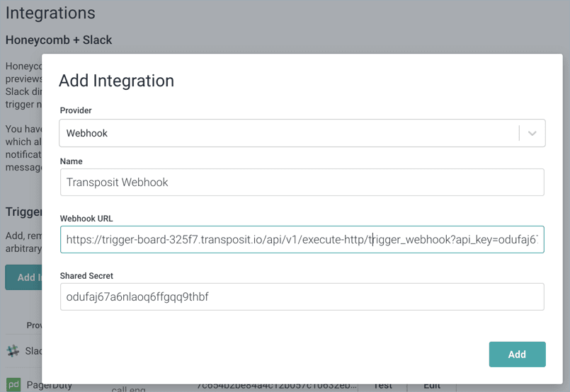Click the Integrations page heading
Viewport: 570px width, 392px height.
50,13
